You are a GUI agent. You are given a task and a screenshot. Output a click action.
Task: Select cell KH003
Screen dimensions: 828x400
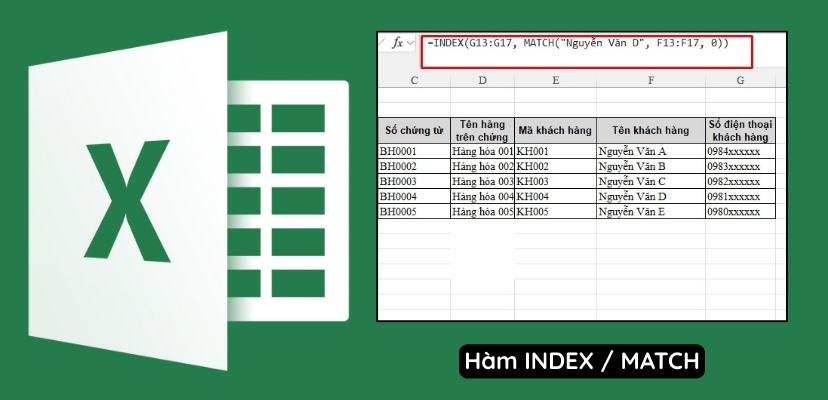coord(556,181)
